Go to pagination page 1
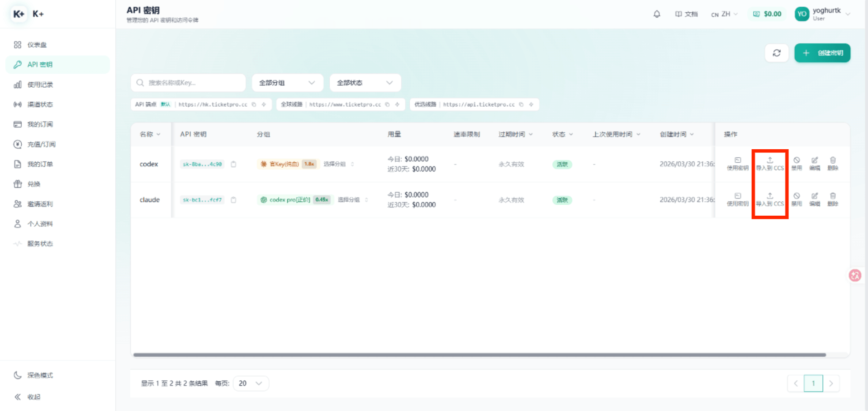Image resolution: width=868 pixels, height=411 pixels. (813, 383)
